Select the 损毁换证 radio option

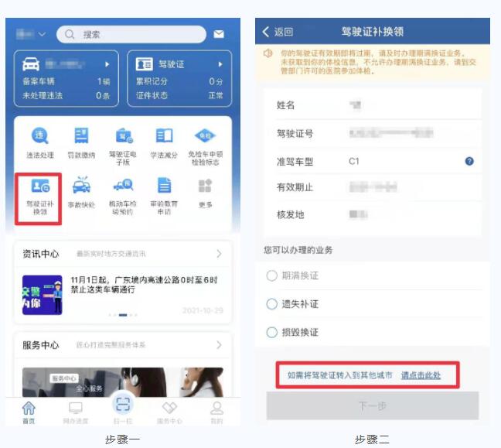tap(271, 333)
